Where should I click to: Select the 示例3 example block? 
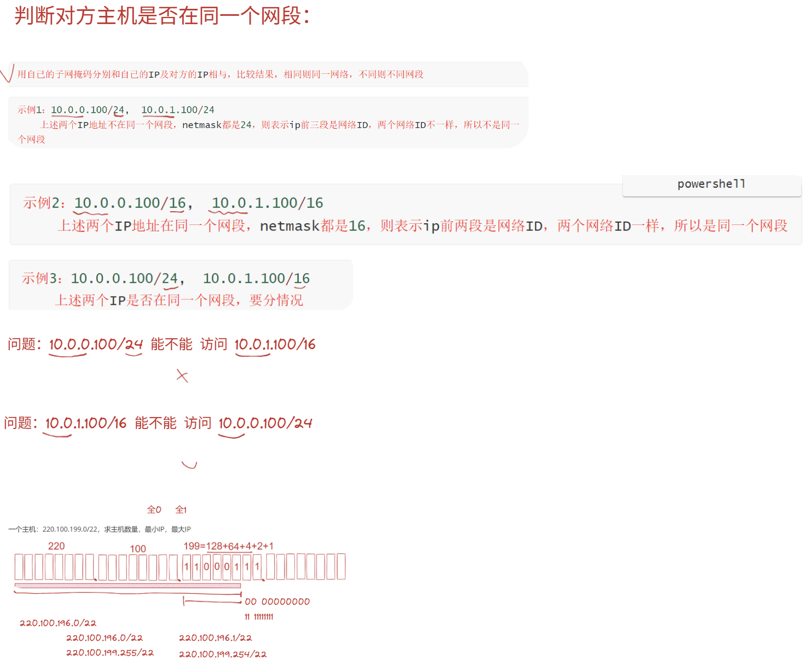tap(181, 285)
